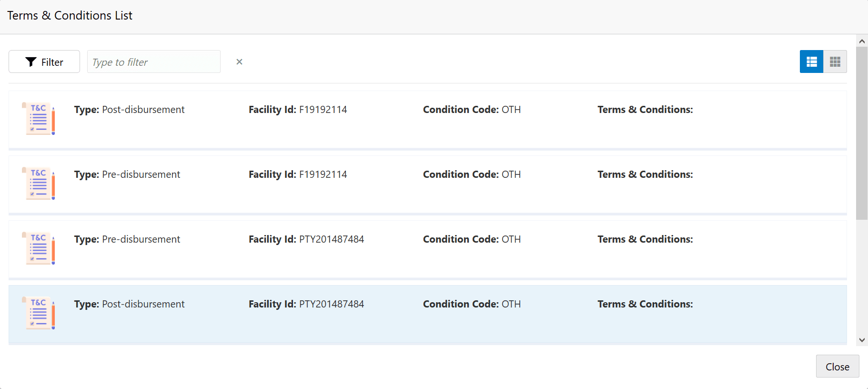Select 'Type: Pre-disbursement' text in the F19192114 row
The width and height of the screenshot is (868, 389).
[x=127, y=174]
